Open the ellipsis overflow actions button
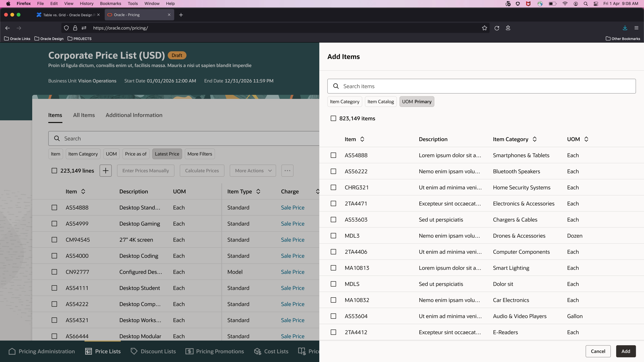 click(287, 171)
